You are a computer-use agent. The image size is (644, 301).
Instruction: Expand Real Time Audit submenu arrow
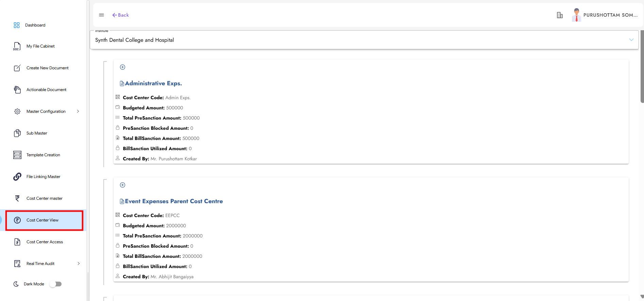click(79, 264)
